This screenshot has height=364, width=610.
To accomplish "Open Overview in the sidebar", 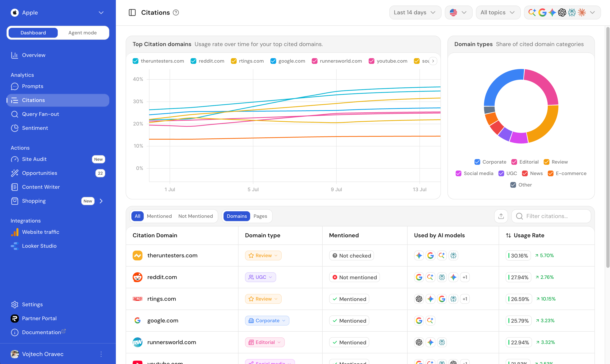I will (x=58, y=55).
